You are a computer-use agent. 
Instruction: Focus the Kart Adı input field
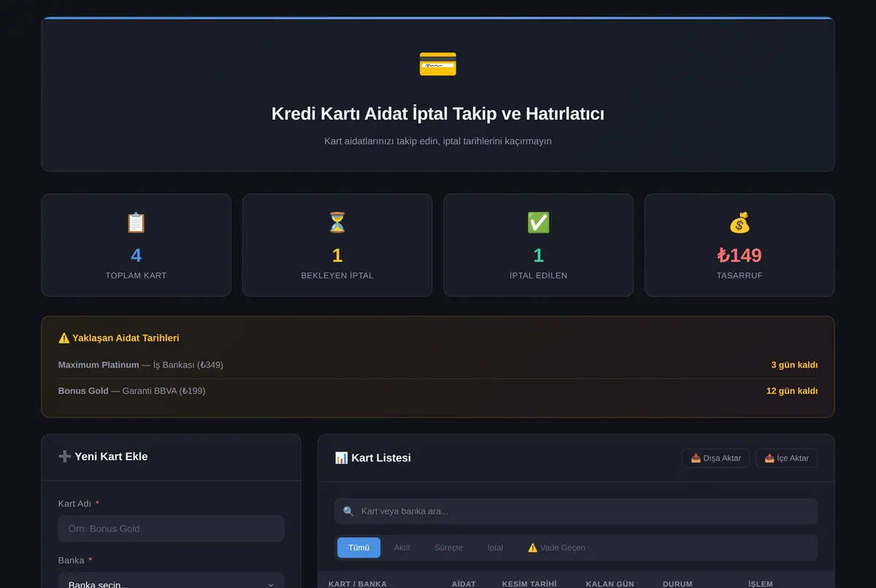click(x=171, y=529)
